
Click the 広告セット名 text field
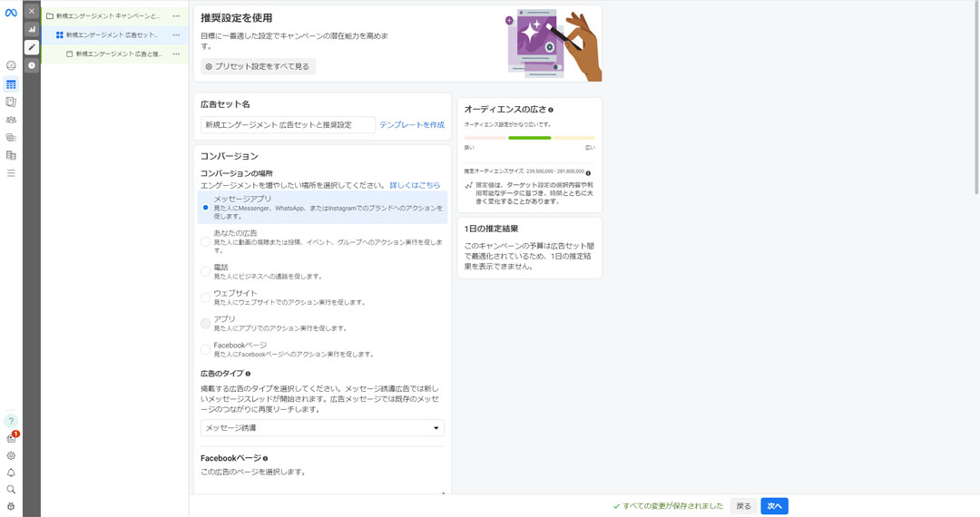click(288, 125)
